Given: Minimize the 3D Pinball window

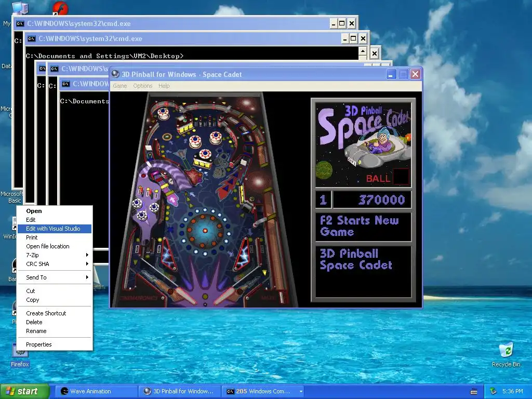Looking at the screenshot, I should point(391,74).
